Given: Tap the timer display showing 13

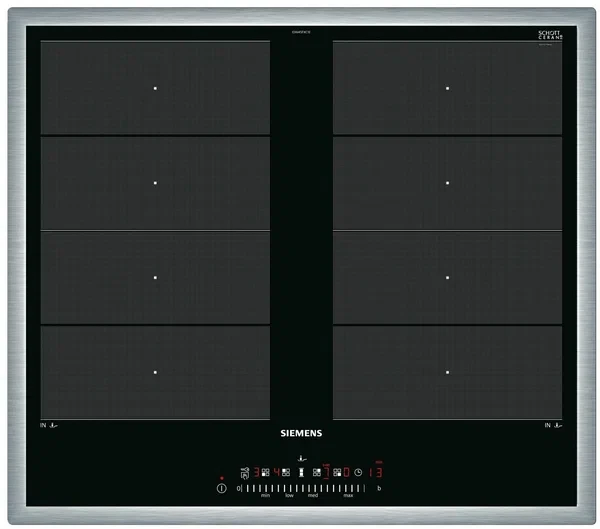Looking at the screenshot, I should [x=376, y=472].
